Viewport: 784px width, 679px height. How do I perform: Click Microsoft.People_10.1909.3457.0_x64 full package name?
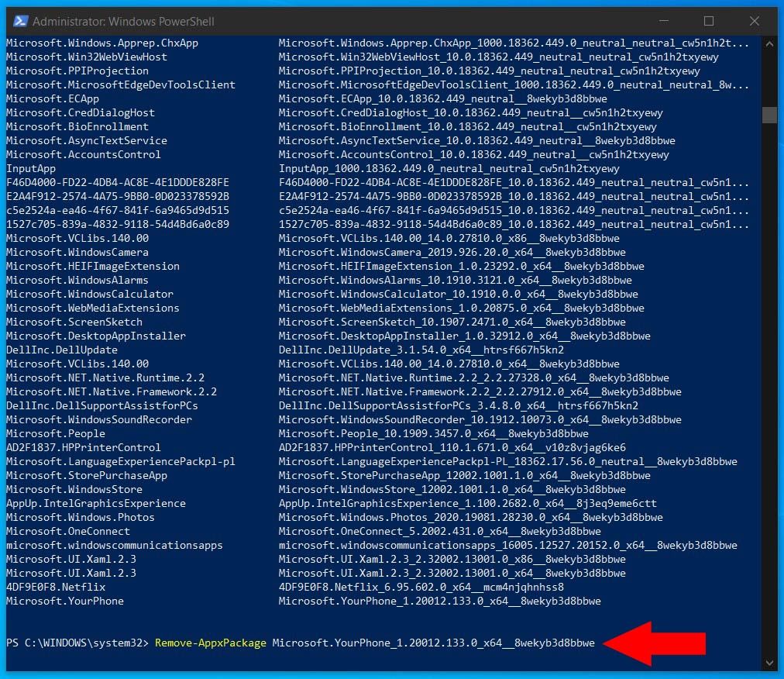434,433
